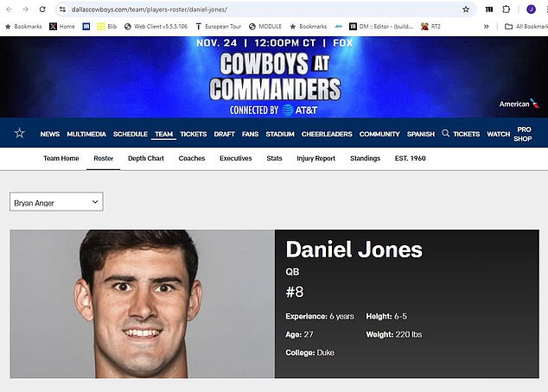Open the SCHEDULE menu item
548x392 pixels.
[x=131, y=134]
